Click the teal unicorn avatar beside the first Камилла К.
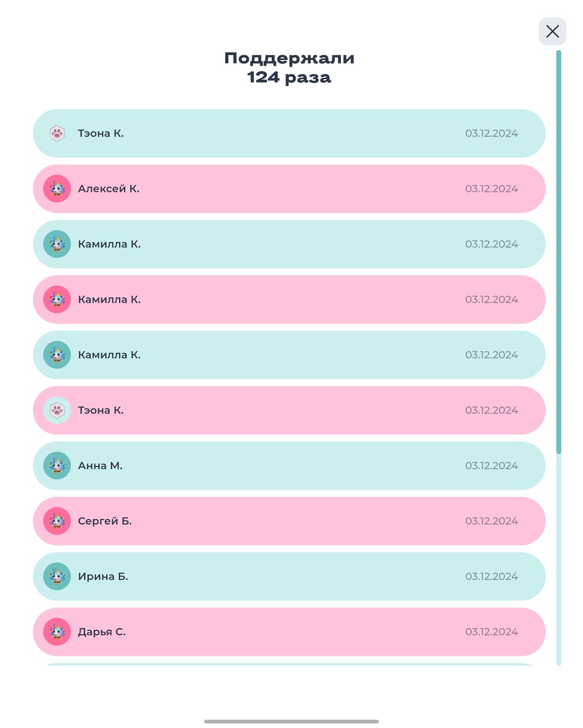This screenshot has width=583, height=728. pos(56,244)
